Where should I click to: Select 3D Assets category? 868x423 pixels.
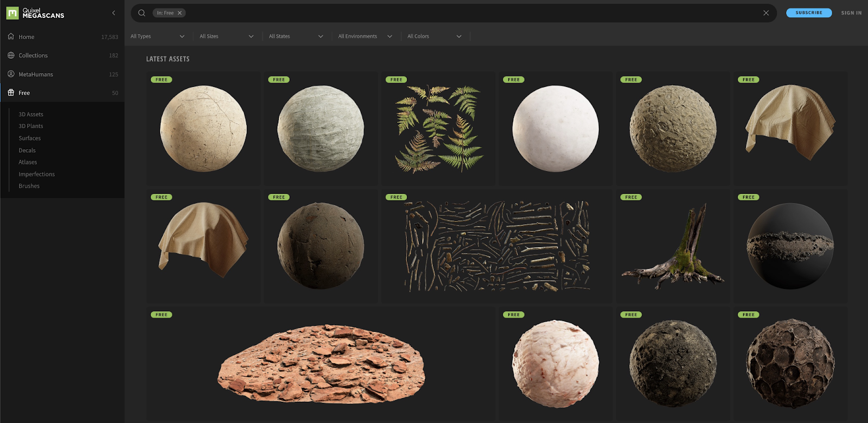click(x=31, y=114)
